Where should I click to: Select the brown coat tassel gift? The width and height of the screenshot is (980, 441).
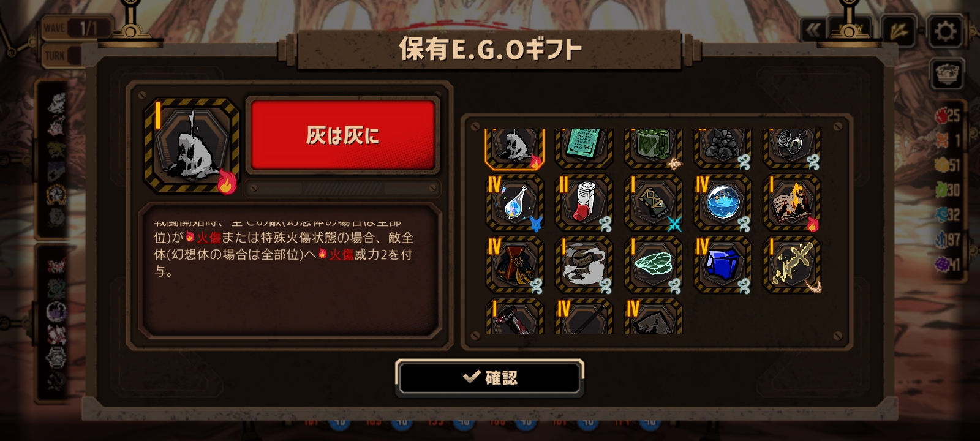514,265
